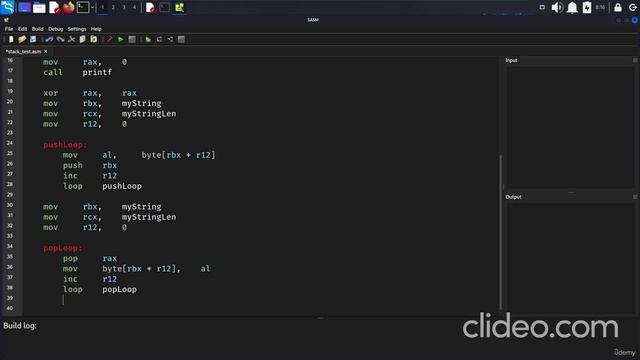Open the volume control in the tray
Image resolution: width=640 pixels, height=360 pixels.
[557, 7]
